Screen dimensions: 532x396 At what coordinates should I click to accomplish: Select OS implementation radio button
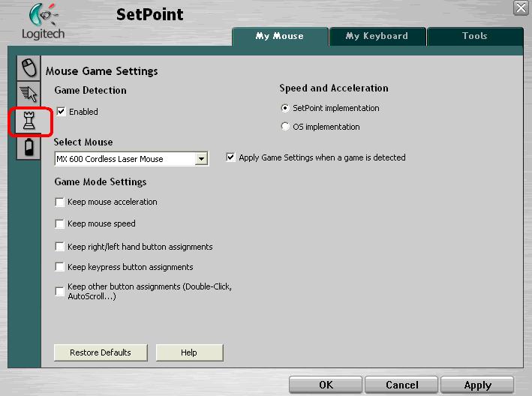[x=285, y=127]
